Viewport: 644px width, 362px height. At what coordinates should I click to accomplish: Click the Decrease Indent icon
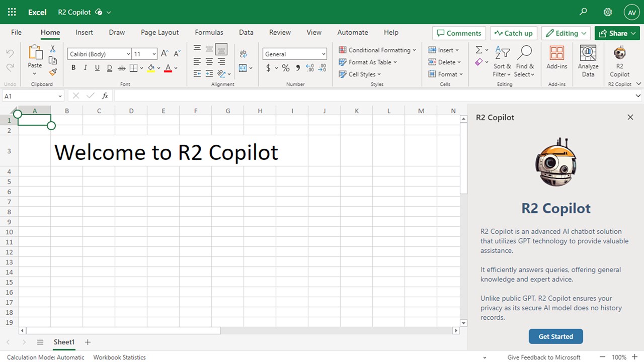click(197, 74)
